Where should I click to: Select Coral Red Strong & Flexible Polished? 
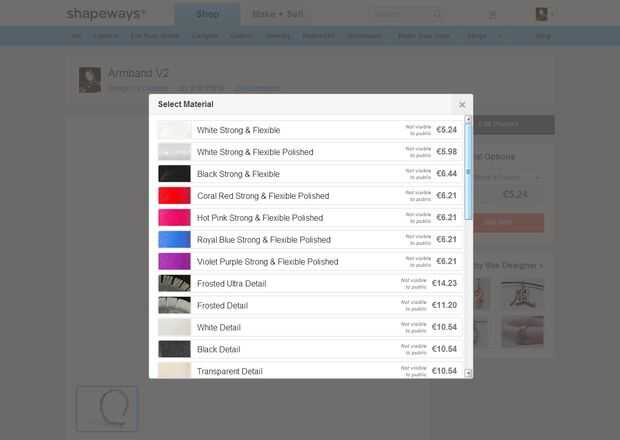[310, 196]
